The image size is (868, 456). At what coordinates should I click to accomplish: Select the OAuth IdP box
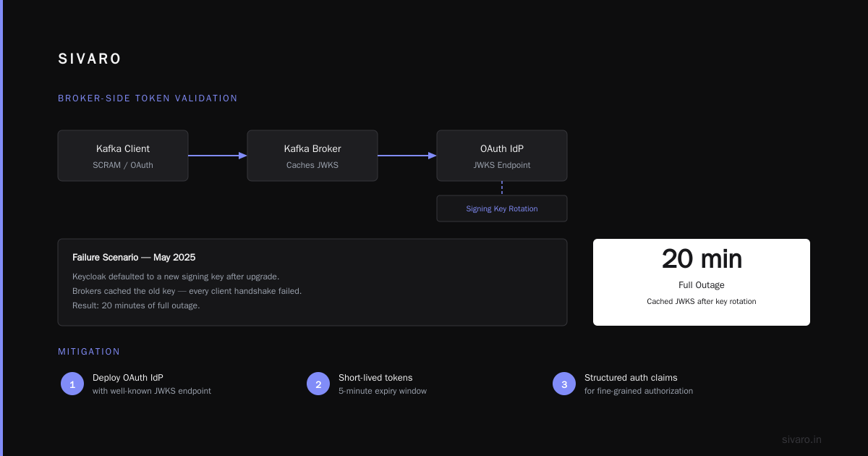pyautogui.click(x=502, y=156)
